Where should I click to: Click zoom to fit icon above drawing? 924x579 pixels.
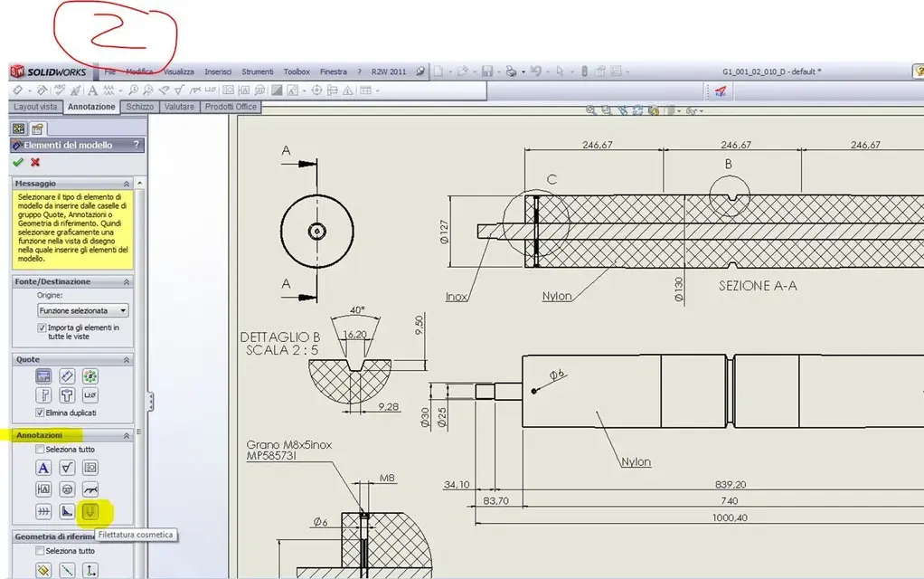pyautogui.click(x=590, y=110)
